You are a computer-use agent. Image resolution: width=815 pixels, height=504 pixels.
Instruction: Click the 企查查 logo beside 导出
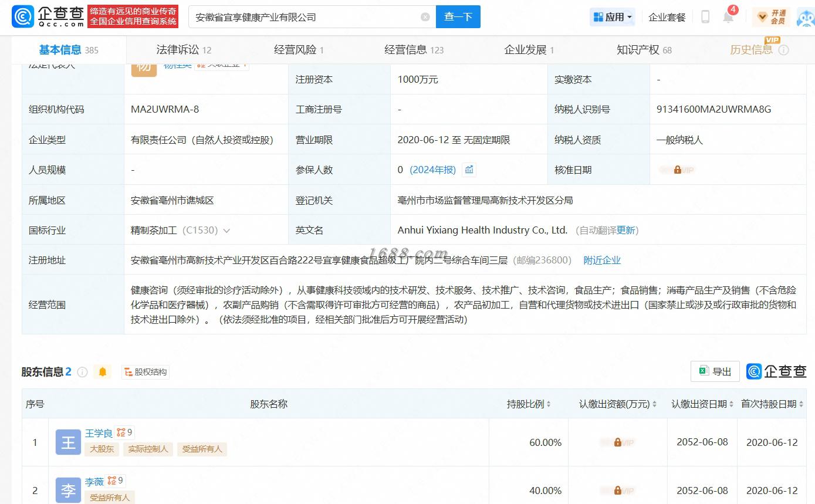pos(776,371)
